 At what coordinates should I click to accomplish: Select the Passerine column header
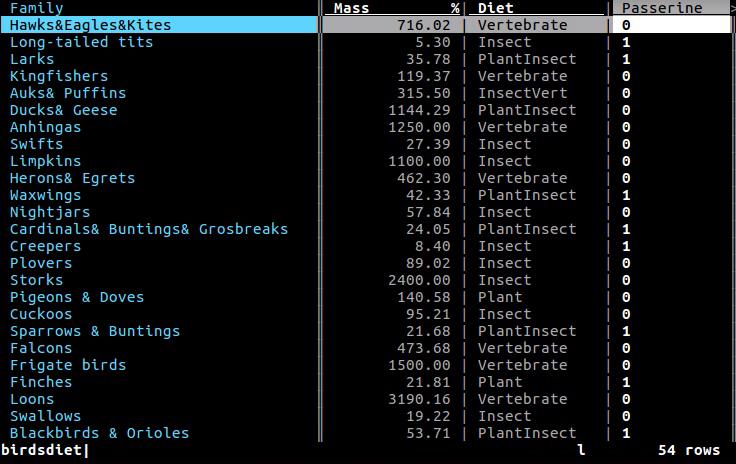coord(662,8)
